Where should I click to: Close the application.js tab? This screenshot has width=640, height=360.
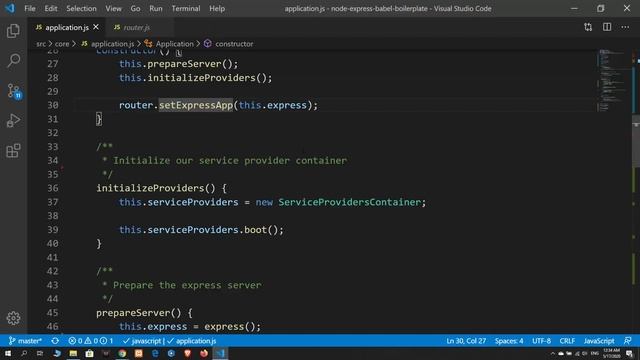(96, 27)
